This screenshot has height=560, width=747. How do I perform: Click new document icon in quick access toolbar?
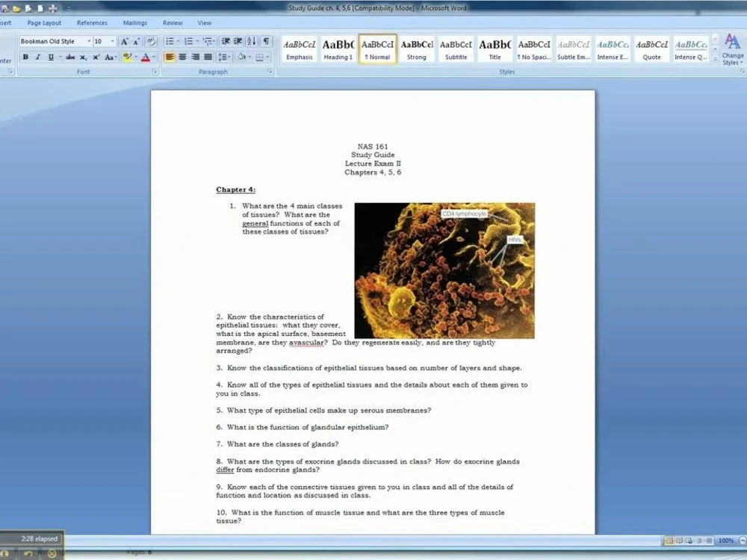tap(40, 8)
